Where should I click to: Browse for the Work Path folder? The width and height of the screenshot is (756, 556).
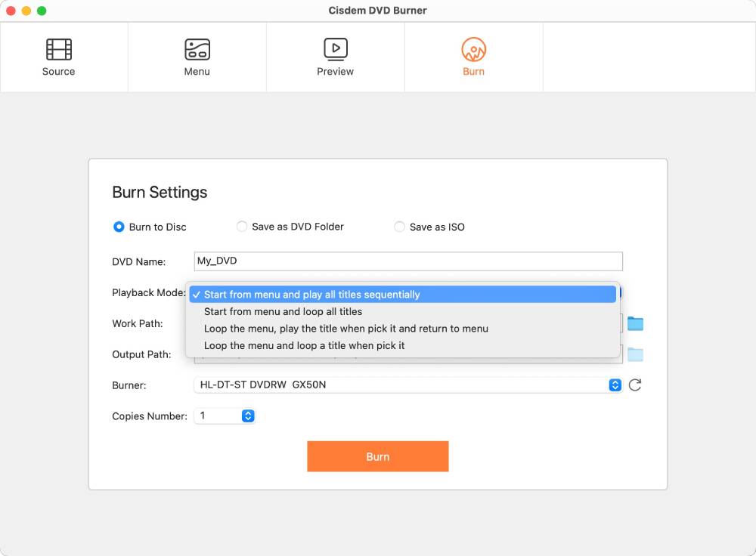point(635,324)
